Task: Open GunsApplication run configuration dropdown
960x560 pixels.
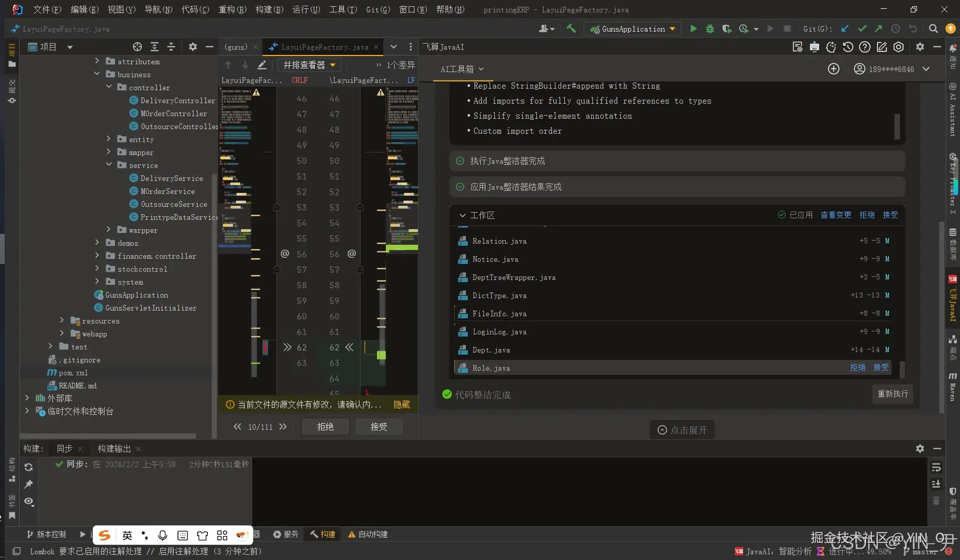Action: point(632,29)
